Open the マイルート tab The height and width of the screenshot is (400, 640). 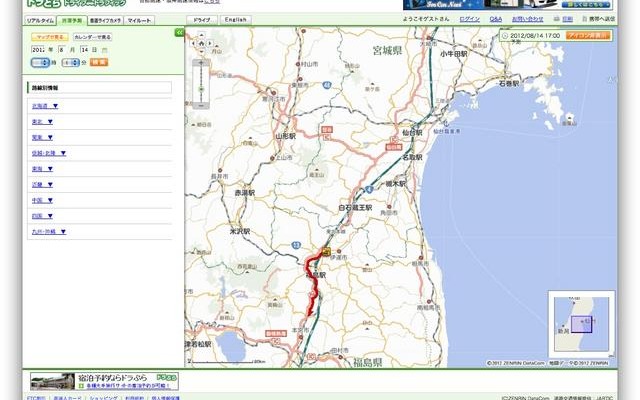tap(139, 19)
